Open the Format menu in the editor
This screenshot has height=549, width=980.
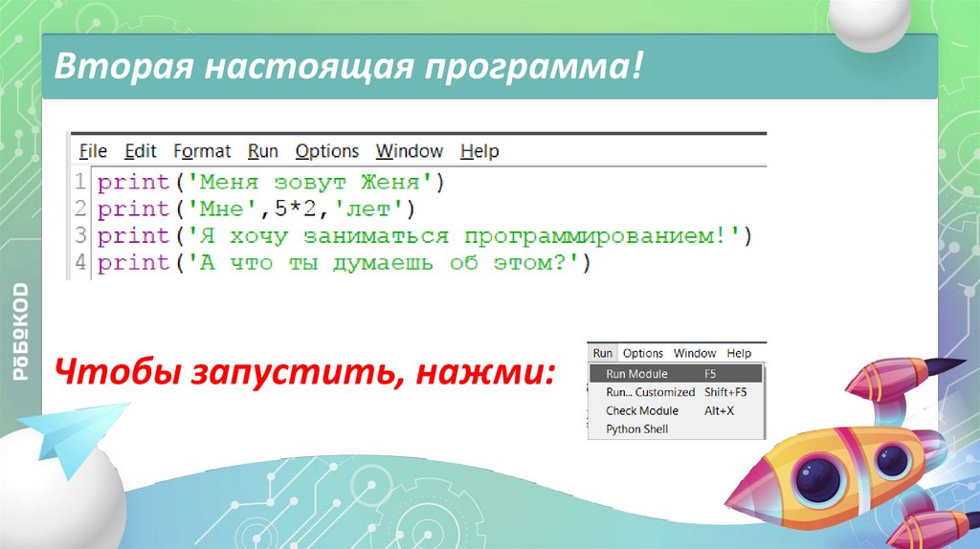pyautogui.click(x=202, y=151)
